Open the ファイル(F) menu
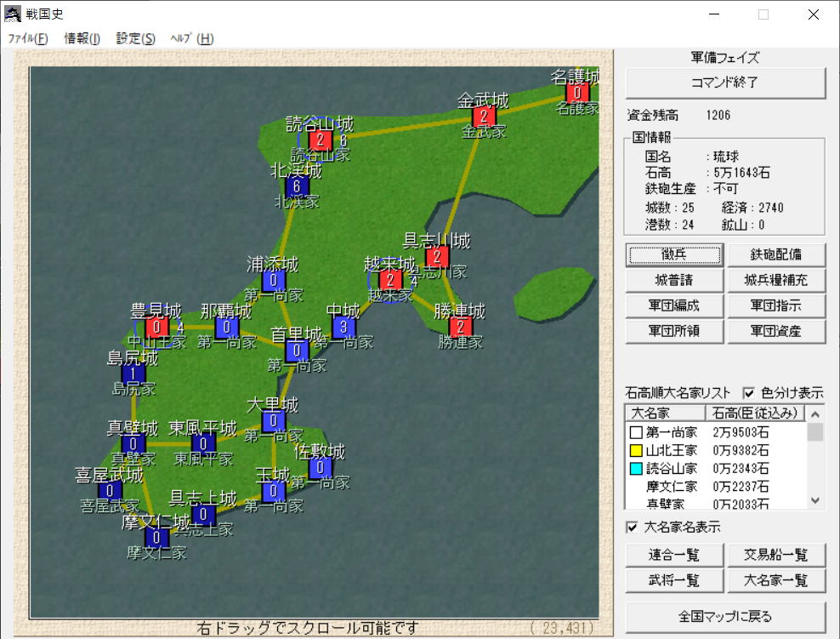 [28, 38]
